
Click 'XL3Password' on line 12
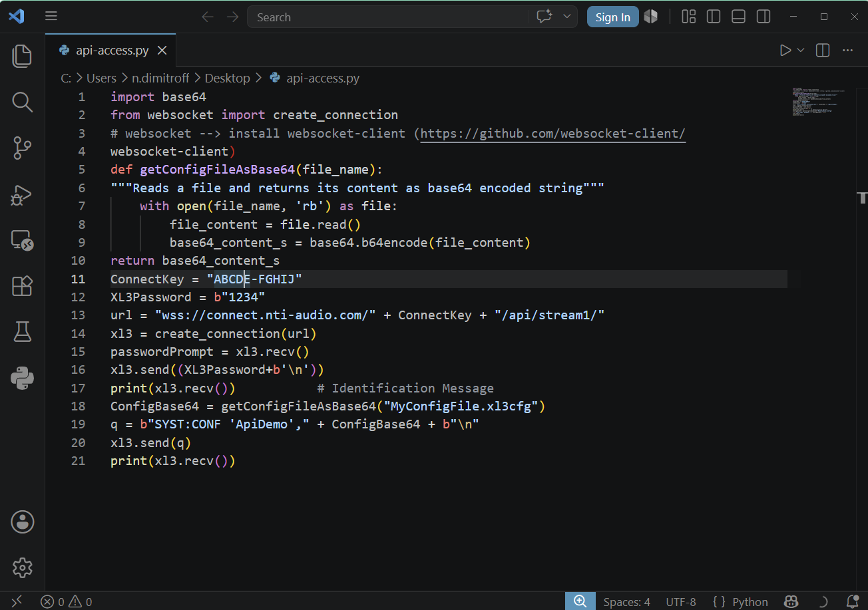150,297
